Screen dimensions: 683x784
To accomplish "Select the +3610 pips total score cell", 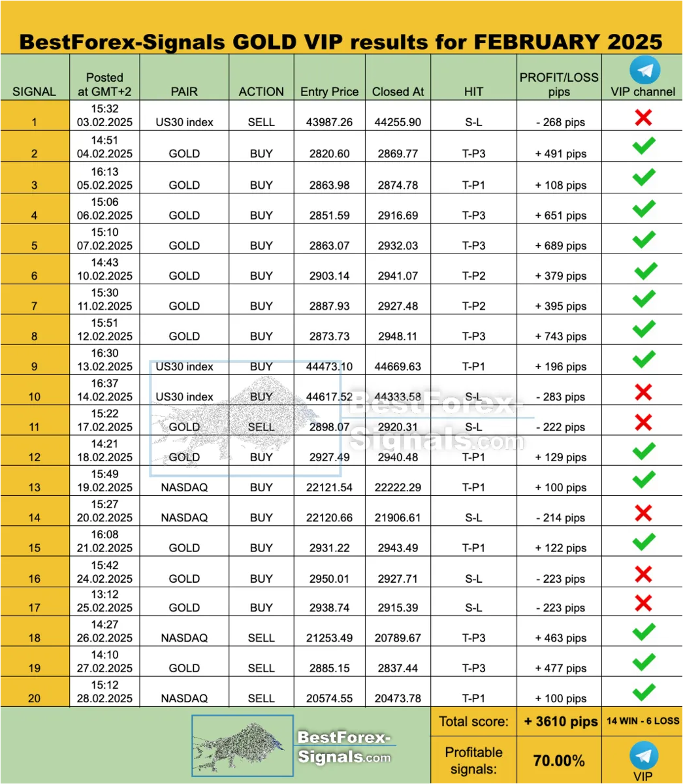I will point(560,721).
